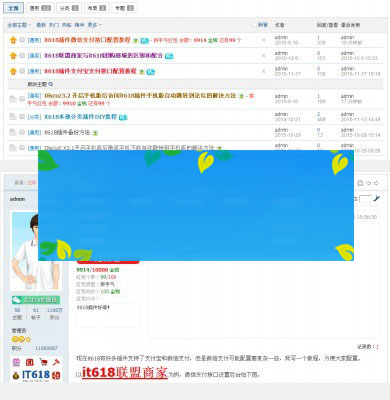Screen dimensions: 390x400
Task: Tick checkbox of it618 backup thread
Action: 22,132
